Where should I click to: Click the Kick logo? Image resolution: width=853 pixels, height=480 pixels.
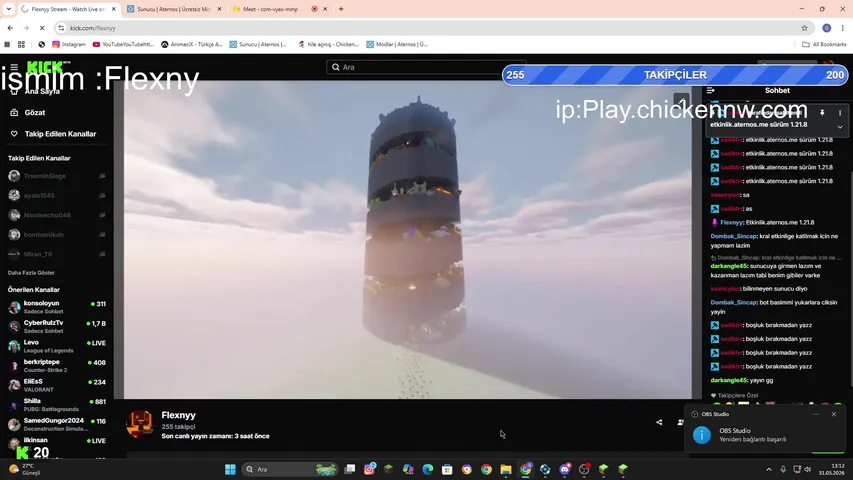(x=48, y=67)
